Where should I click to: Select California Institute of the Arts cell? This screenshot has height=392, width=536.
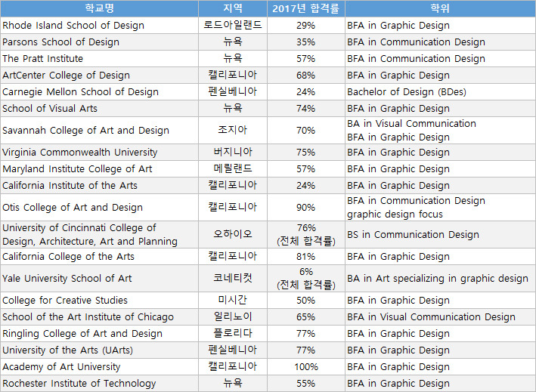(99, 185)
